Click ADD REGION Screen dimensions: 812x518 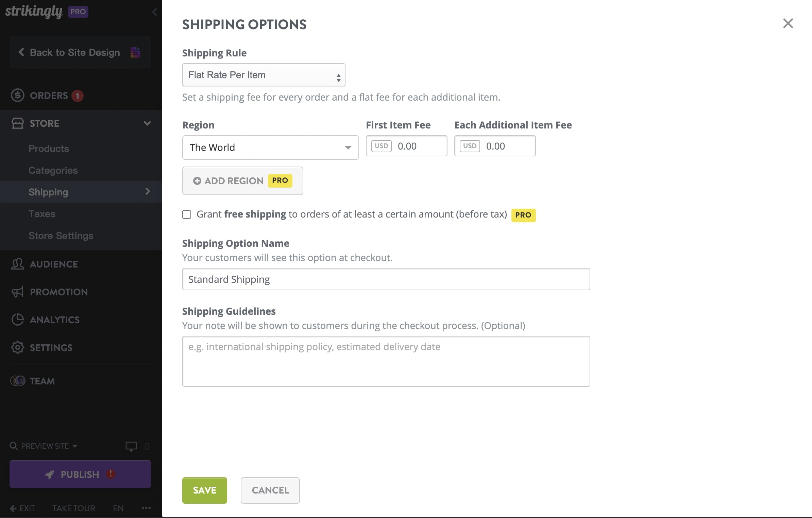[x=242, y=181]
